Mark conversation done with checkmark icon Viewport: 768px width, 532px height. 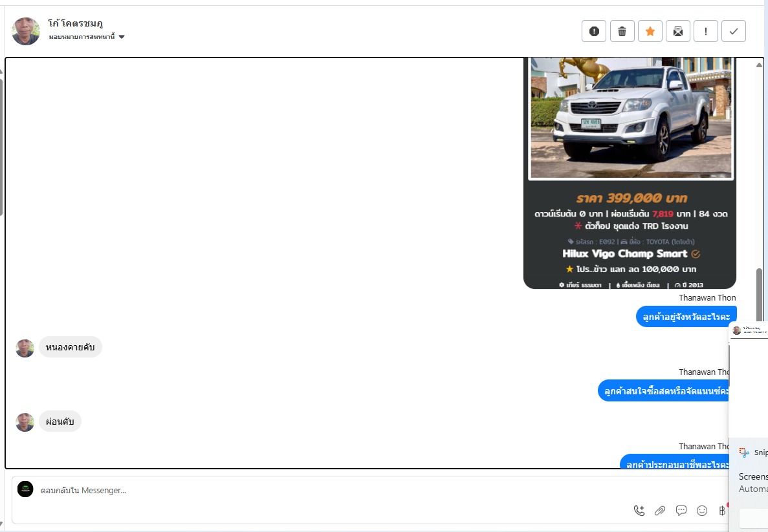(x=734, y=31)
